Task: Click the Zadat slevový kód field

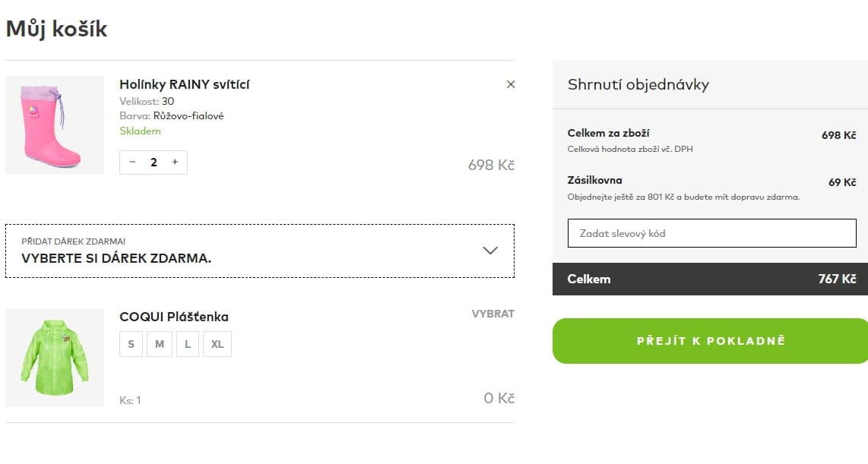Action: tap(711, 233)
